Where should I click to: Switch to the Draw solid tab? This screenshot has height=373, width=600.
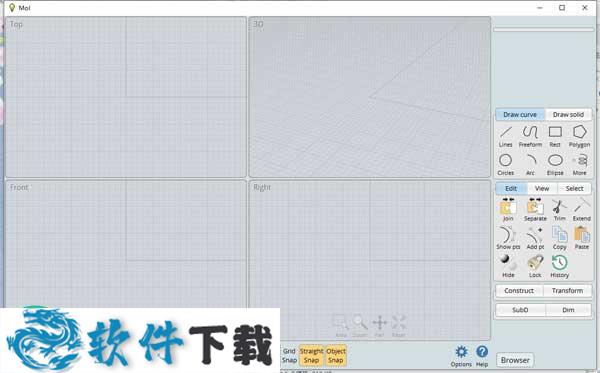pos(568,114)
